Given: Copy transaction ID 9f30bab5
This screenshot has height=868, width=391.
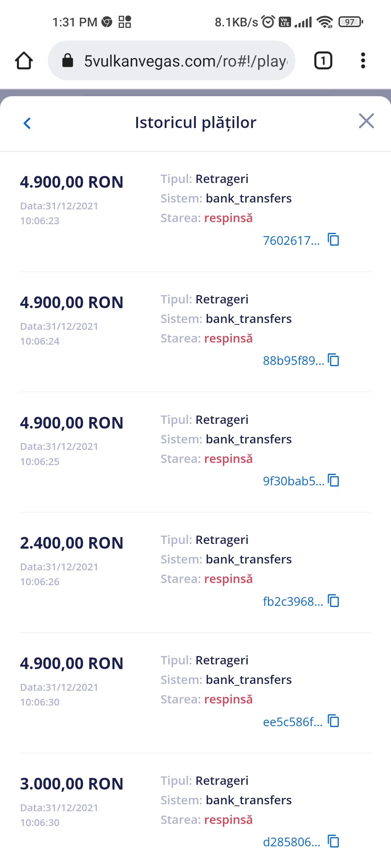Looking at the screenshot, I should (333, 480).
